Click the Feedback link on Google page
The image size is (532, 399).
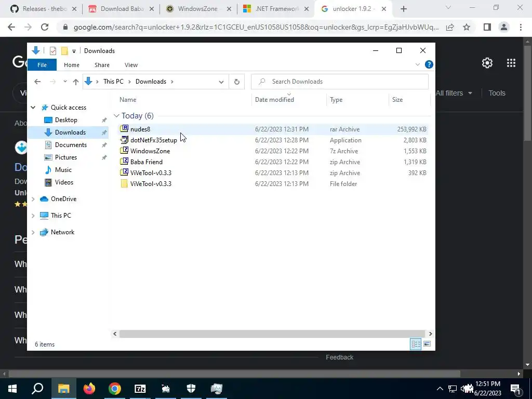pyautogui.click(x=339, y=357)
